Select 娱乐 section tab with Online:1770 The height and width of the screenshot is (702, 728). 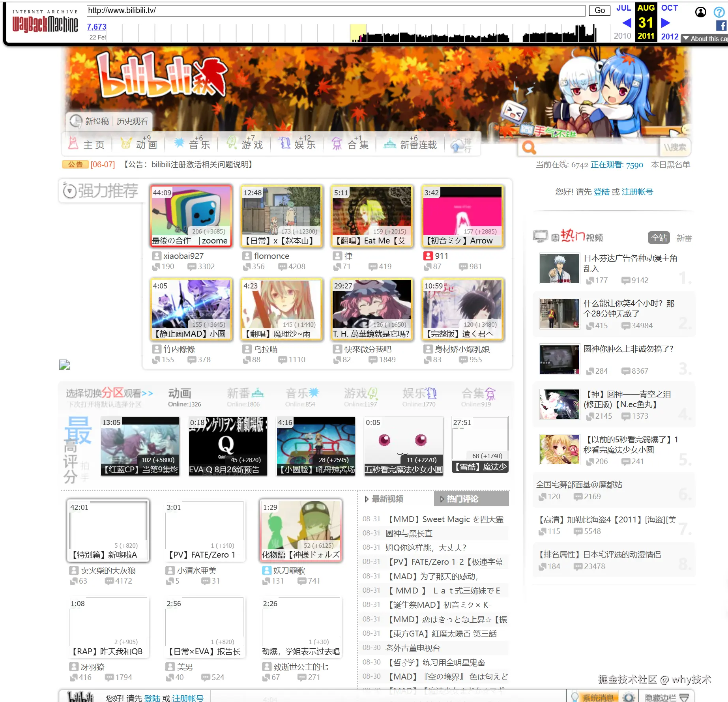click(419, 397)
